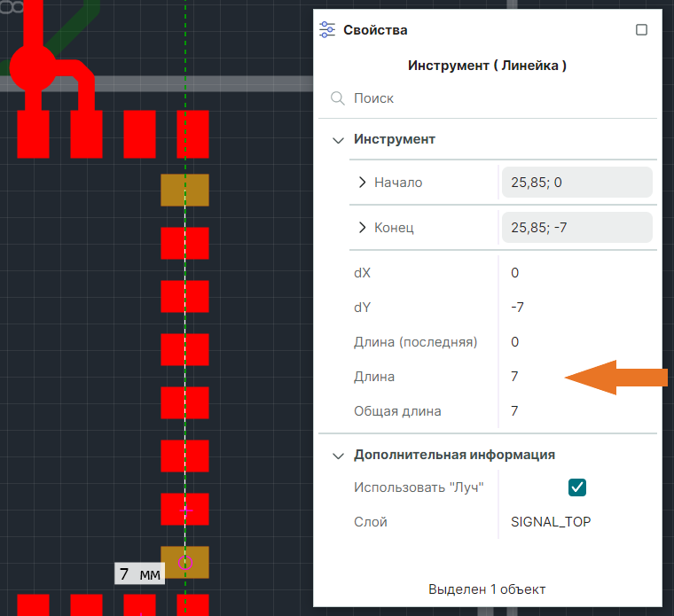The height and width of the screenshot is (616, 674).
Task: Expand the Конец coordinates row
Action: tap(362, 228)
